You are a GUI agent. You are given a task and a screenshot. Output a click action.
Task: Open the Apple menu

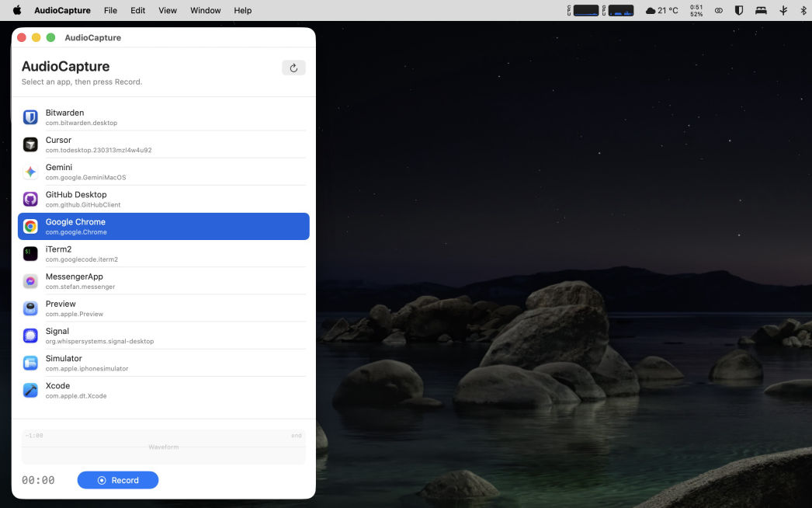[17, 10]
